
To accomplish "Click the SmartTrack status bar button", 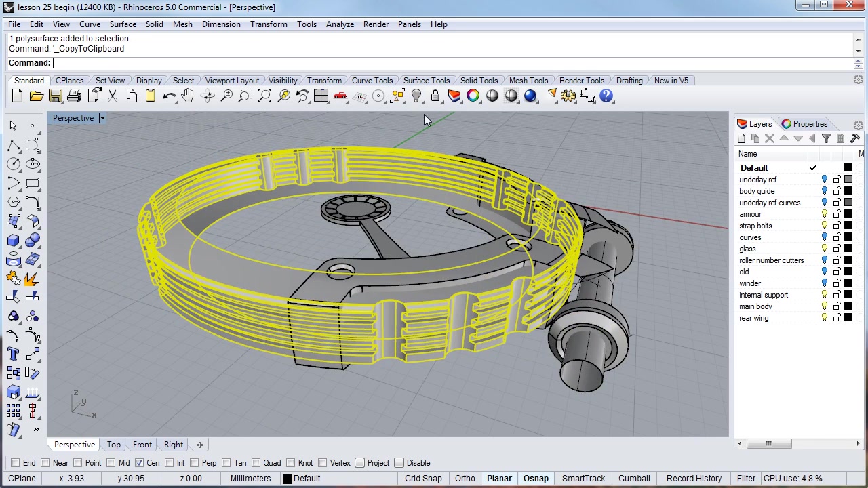I will (x=583, y=479).
